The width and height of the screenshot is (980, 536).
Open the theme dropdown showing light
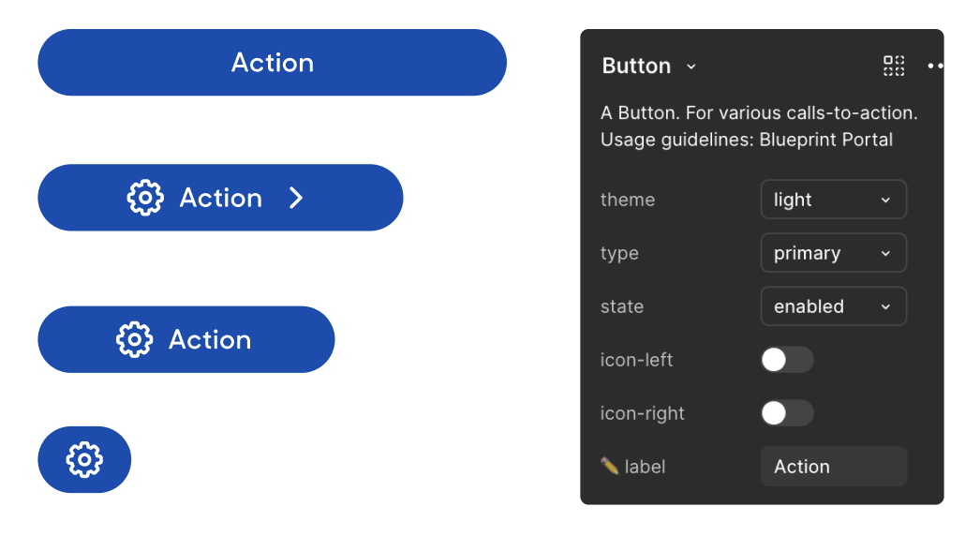point(833,200)
